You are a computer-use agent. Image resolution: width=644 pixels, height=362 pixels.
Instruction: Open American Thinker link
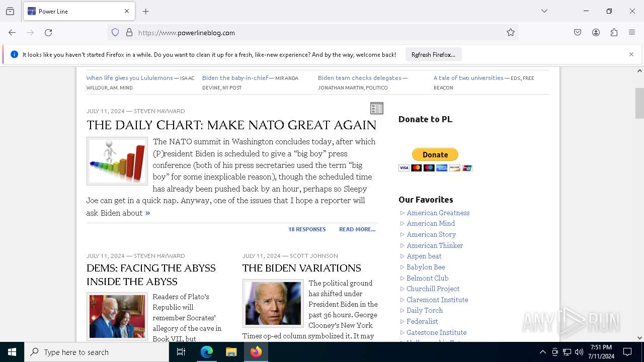pyautogui.click(x=435, y=245)
